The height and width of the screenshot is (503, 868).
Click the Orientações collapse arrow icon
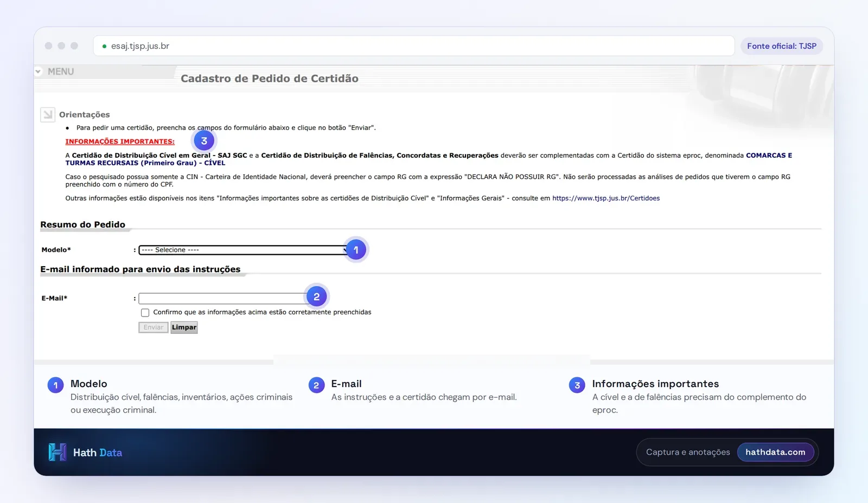[48, 114]
